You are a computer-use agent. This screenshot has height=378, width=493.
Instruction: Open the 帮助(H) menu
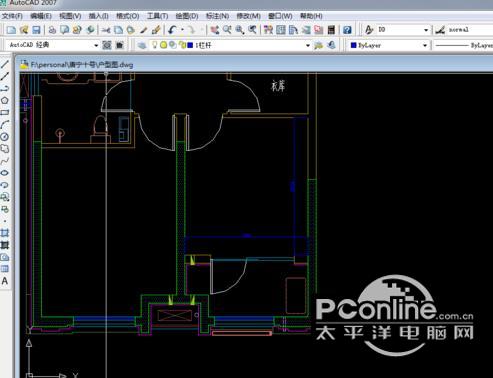[x=311, y=16]
